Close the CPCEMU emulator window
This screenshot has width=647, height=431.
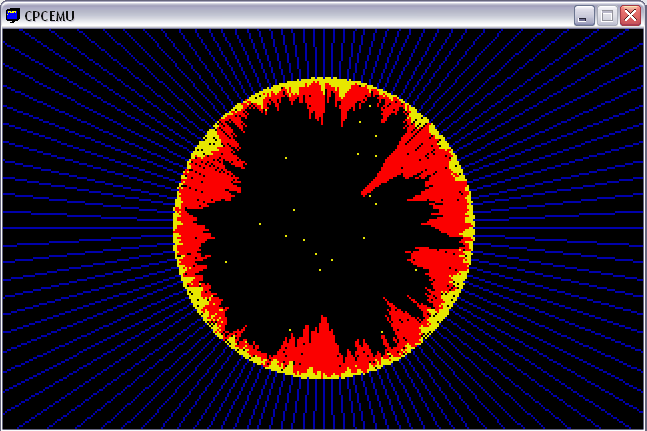tap(630, 16)
